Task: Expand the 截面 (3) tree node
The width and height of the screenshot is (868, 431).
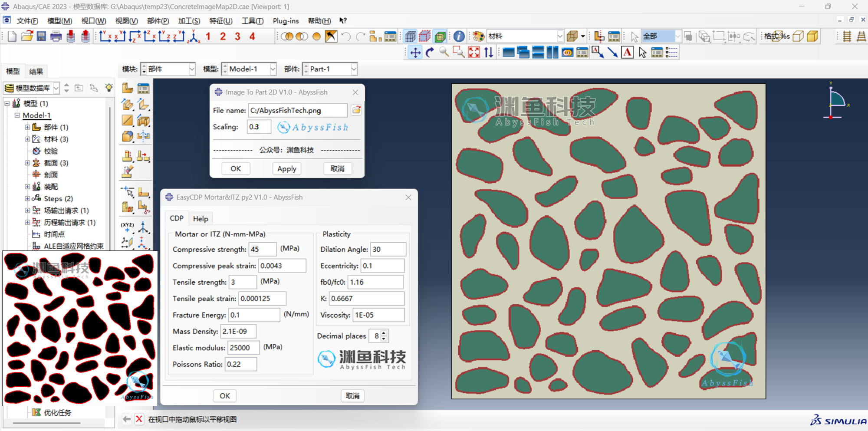Action: (27, 163)
